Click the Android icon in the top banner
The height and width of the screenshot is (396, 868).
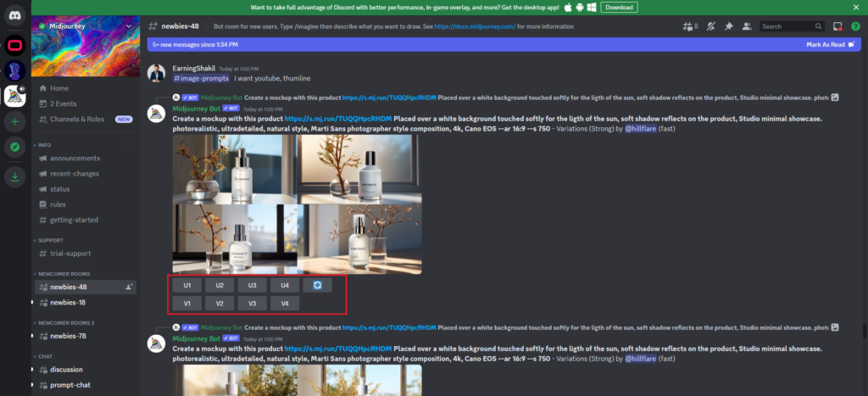(580, 7)
